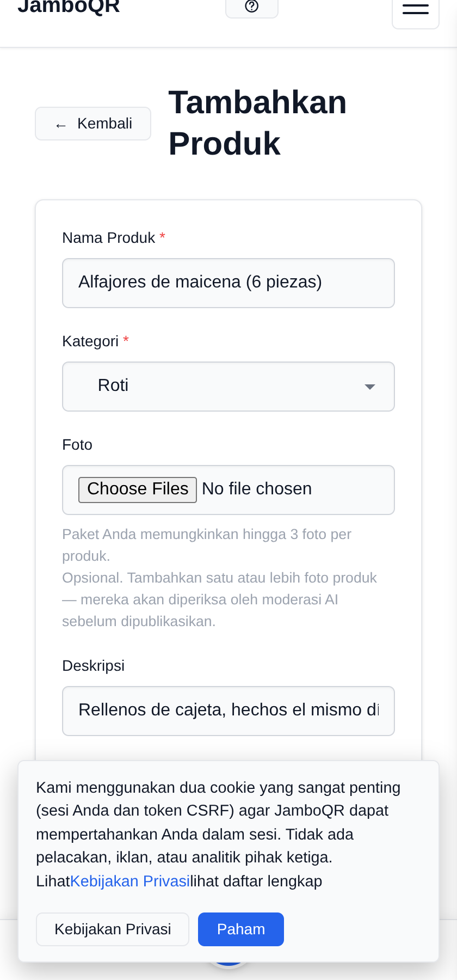Click the JamboQR logo
457x980 pixels.
pos(69,7)
